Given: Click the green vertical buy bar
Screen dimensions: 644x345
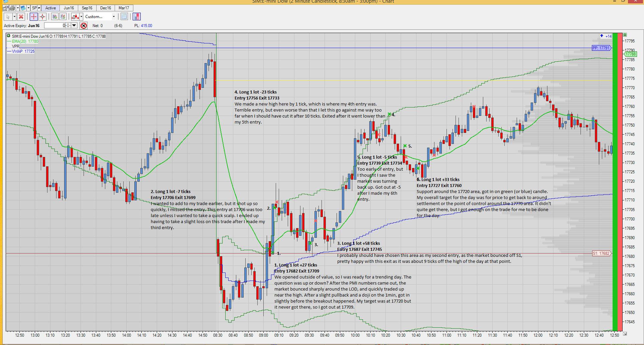Looking at the screenshot, I should click(x=615, y=182).
